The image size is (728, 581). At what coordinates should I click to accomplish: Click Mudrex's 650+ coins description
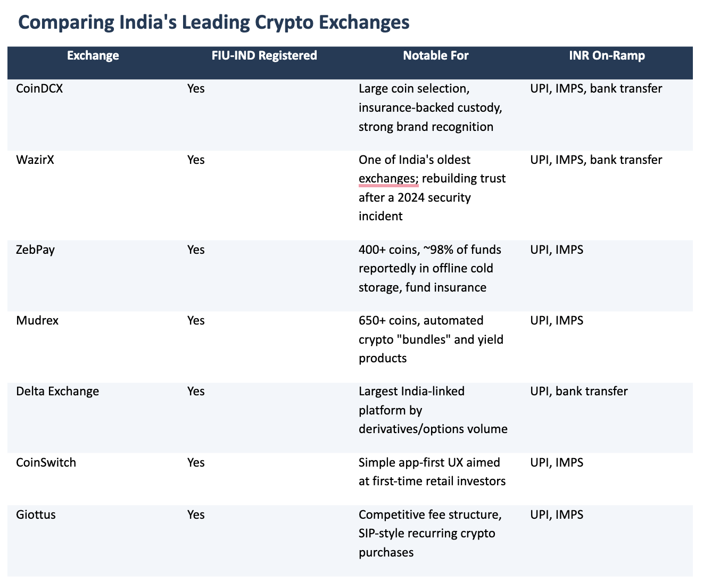point(431,339)
